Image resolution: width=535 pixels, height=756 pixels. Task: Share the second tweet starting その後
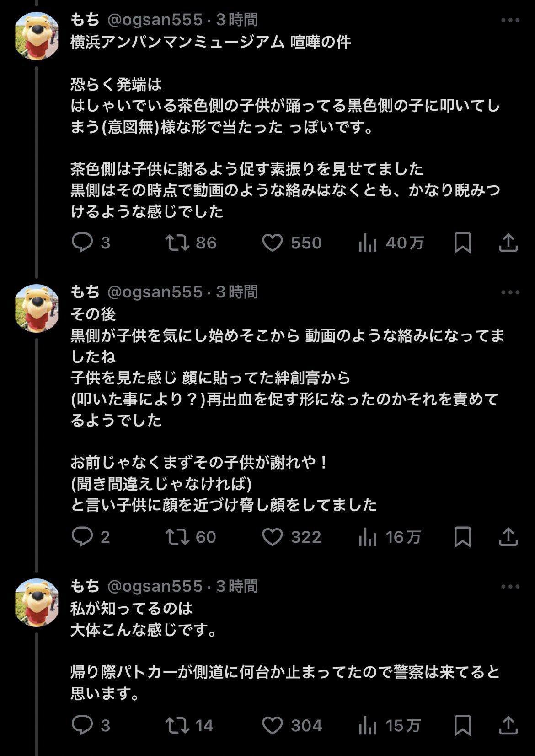point(508,537)
